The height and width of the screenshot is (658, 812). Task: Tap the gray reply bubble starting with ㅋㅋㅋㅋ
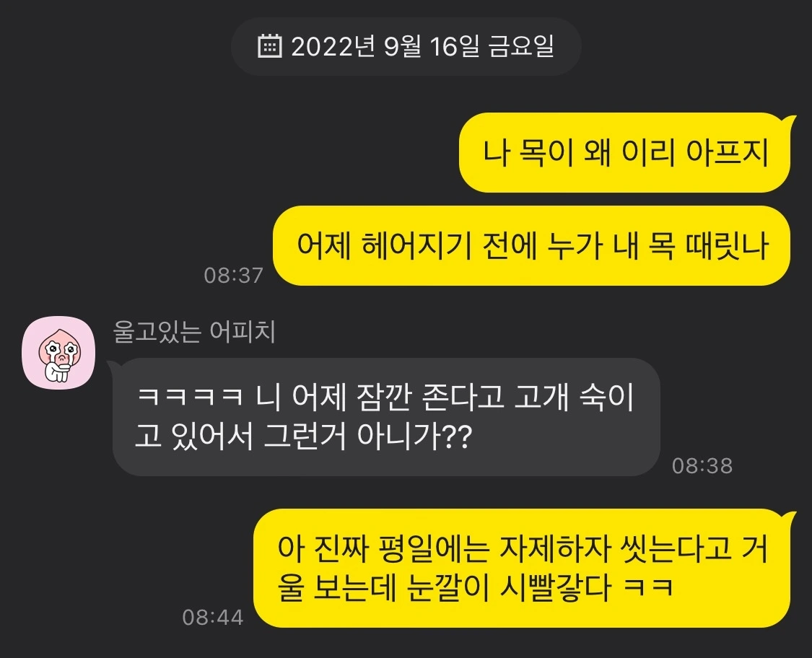tap(386, 417)
